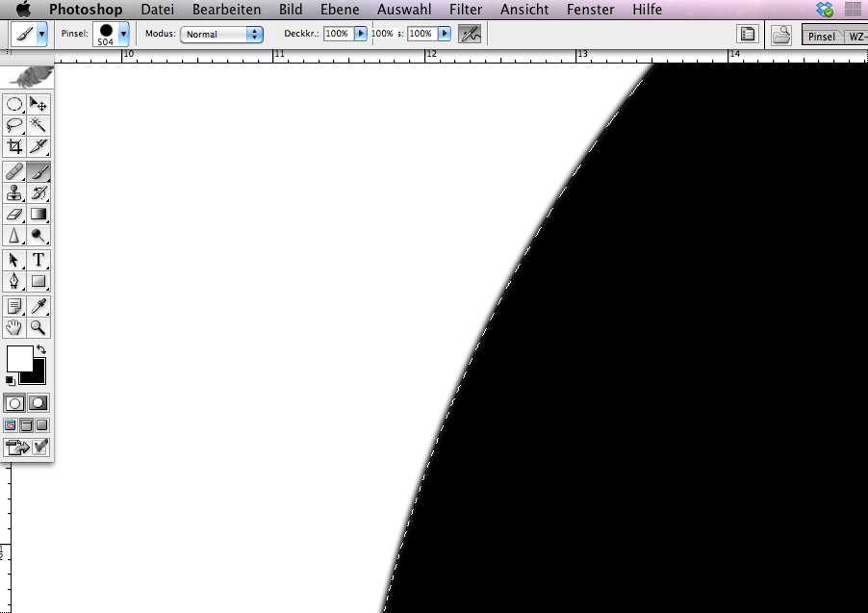Activate the Clone Stamp tool

15,193
